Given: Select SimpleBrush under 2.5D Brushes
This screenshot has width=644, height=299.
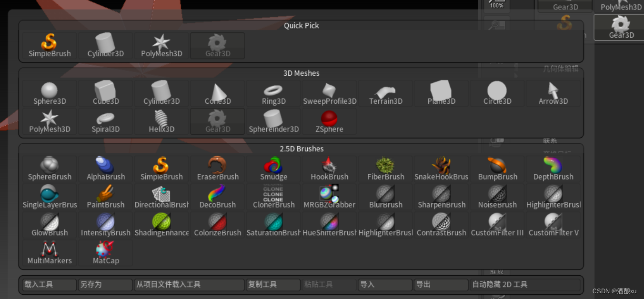Looking at the screenshot, I should pyautogui.click(x=161, y=169).
